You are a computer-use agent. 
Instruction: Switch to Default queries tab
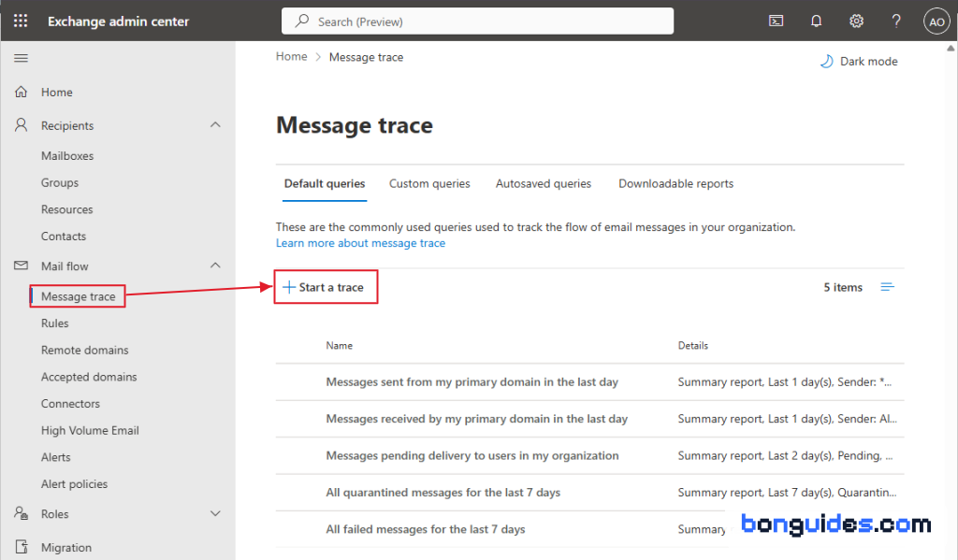(325, 184)
